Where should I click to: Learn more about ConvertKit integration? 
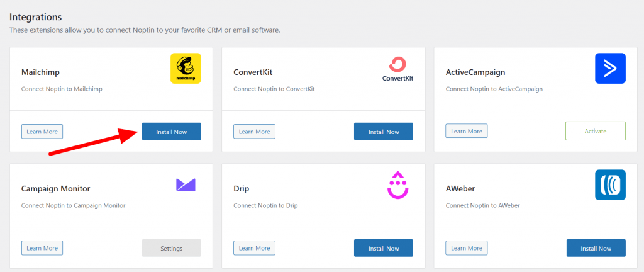[x=254, y=132]
